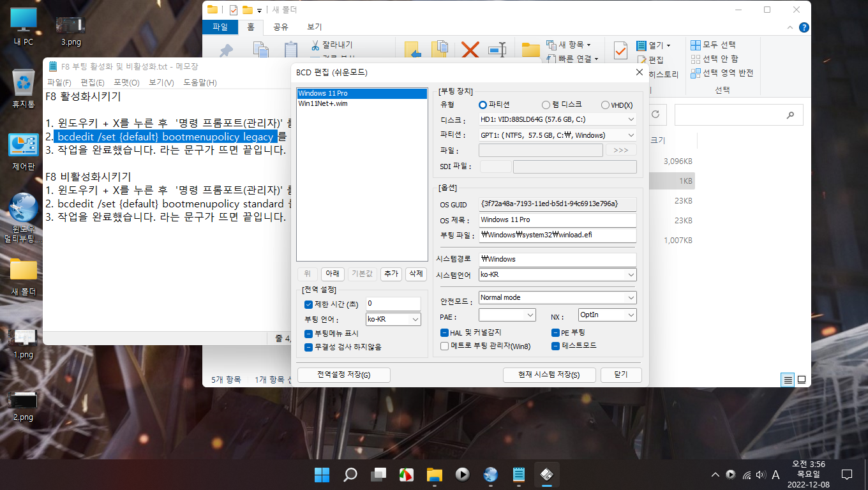Open the 3.png desktop file

(71, 29)
